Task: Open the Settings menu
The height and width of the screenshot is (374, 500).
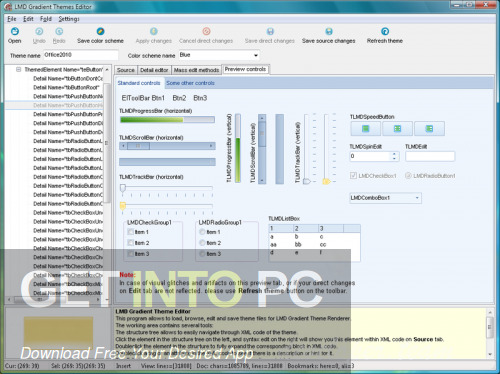Action: click(x=69, y=19)
